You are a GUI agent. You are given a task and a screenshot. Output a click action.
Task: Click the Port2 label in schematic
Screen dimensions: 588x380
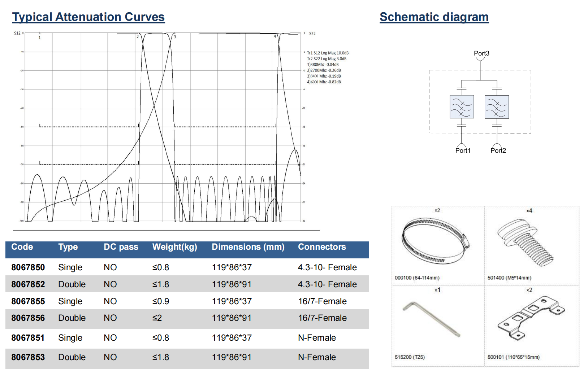tap(498, 150)
